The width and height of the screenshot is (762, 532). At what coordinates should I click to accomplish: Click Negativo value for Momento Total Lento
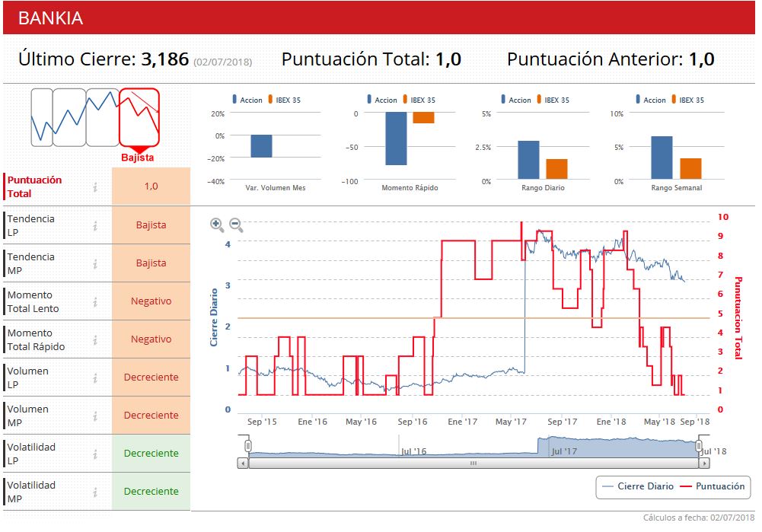(151, 301)
